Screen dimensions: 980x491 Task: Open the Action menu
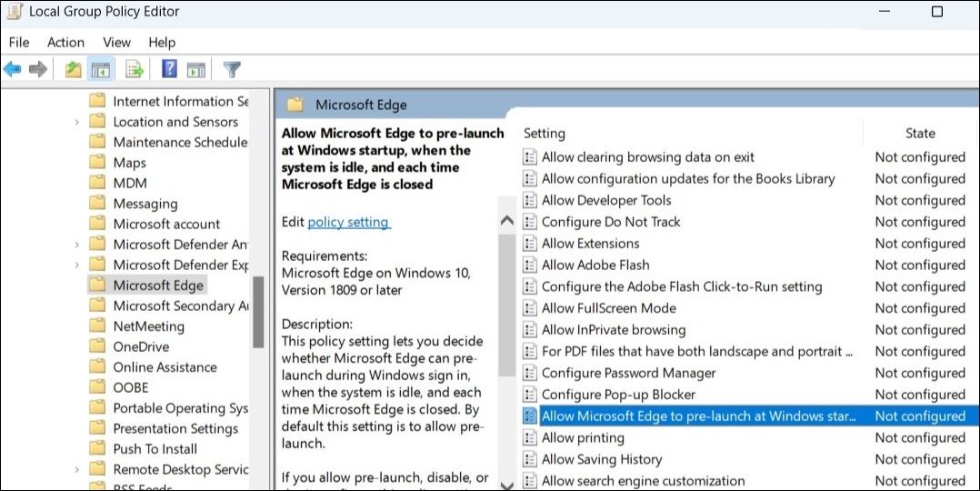(x=65, y=42)
